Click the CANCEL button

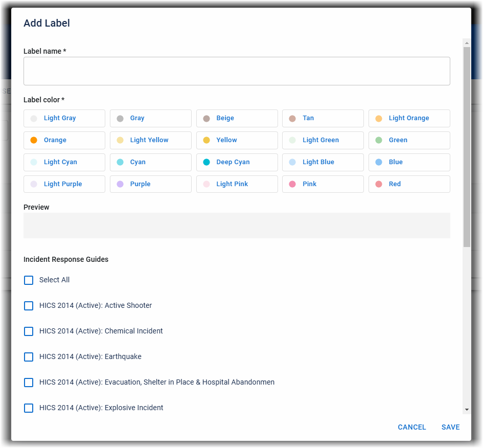coord(412,427)
